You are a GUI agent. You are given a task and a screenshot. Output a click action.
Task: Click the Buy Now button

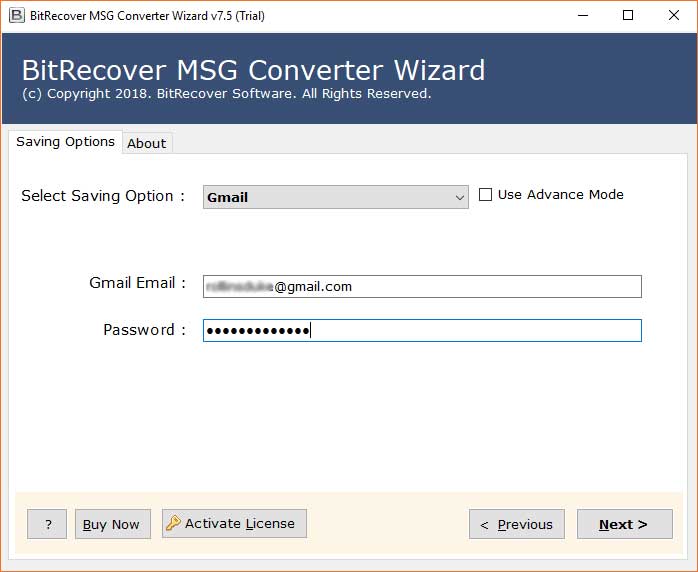[x=113, y=524]
